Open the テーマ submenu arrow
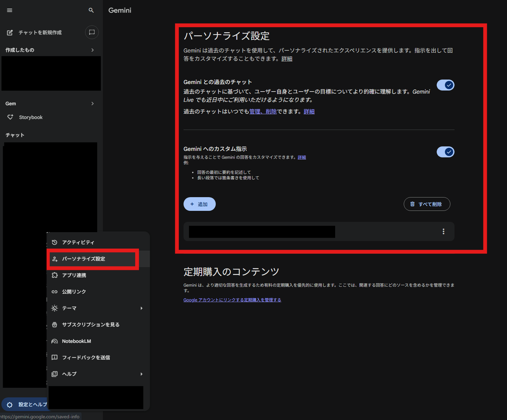Viewport: 507px width, 420px height. [x=141, y=308]
